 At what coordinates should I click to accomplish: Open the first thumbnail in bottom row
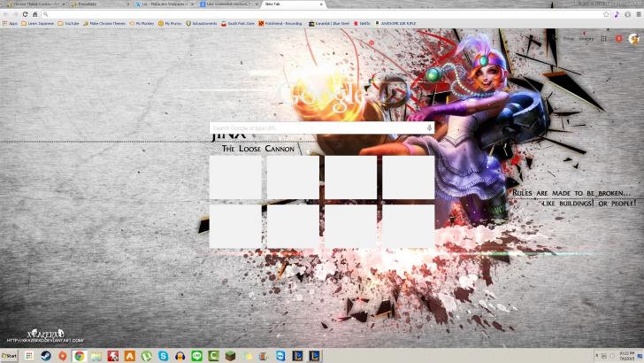click(235, 227)
